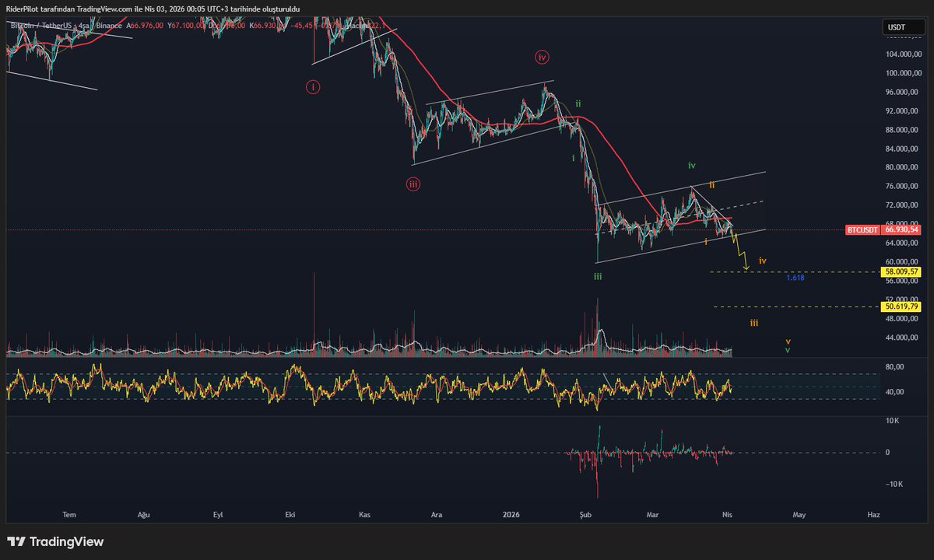Image resolution: width=934 pixels, height=560 pixels.
Task: Click the 72.000,00 price axis label
Action: 904,205
